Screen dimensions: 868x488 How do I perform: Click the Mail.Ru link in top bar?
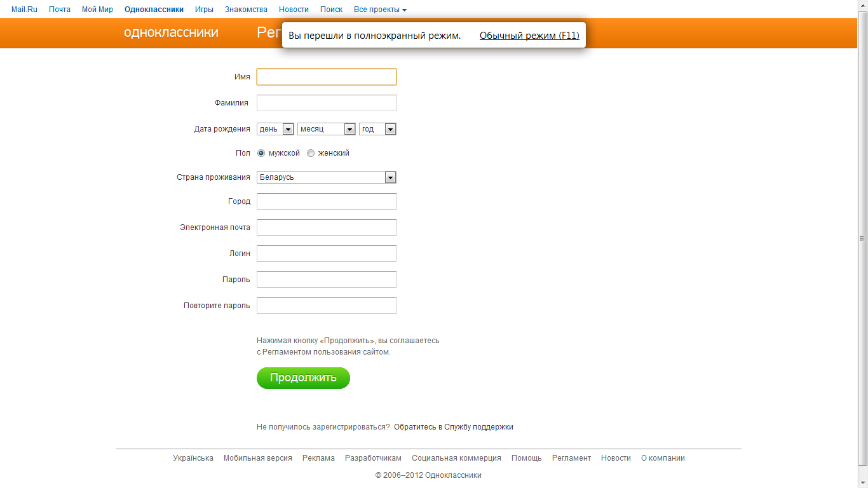pyautogui.click(x=25, y=10)
